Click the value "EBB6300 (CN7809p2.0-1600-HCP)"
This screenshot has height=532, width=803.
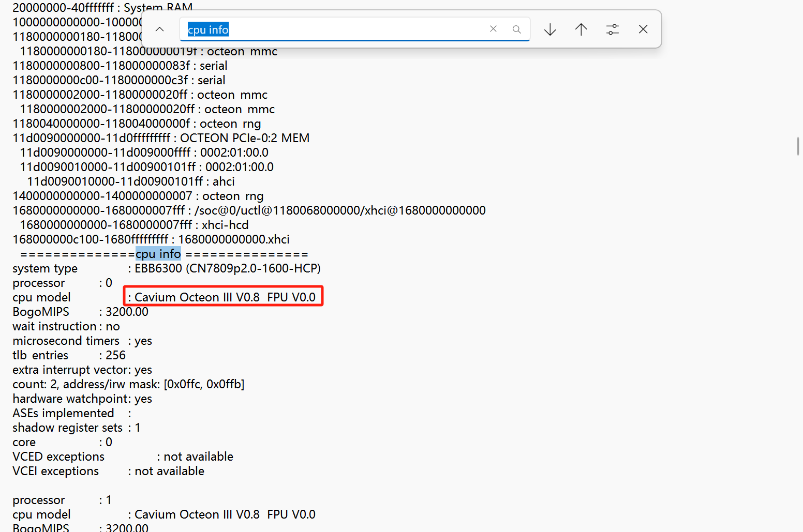tap(228, 268)
